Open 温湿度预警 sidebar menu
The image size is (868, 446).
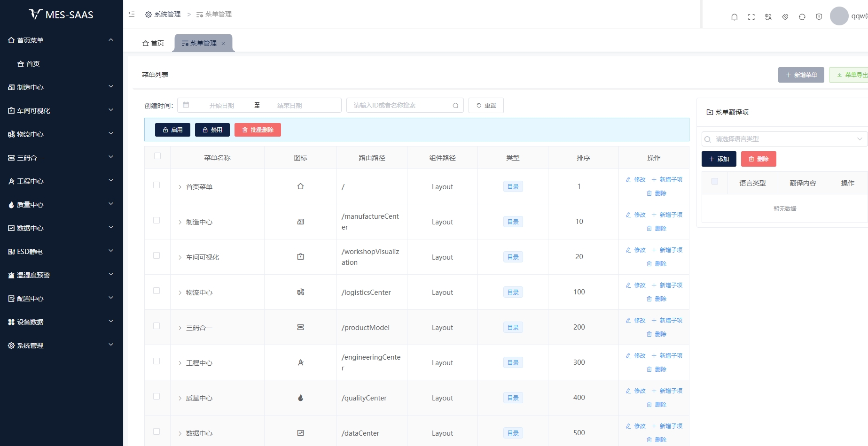point(62,275)
